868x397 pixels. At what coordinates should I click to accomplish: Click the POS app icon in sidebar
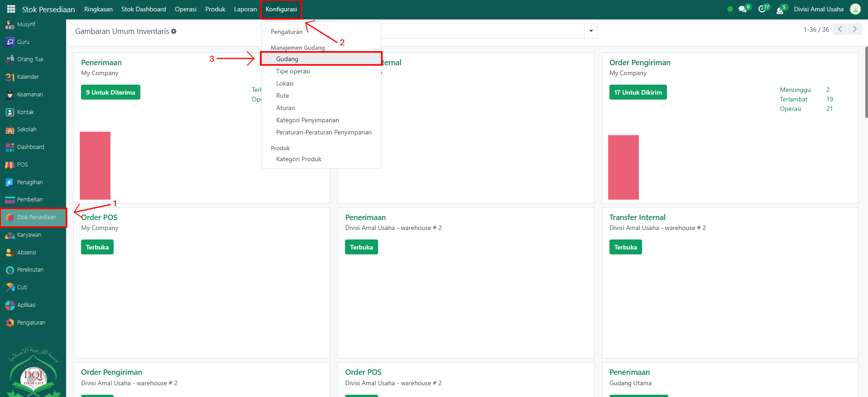10,165
